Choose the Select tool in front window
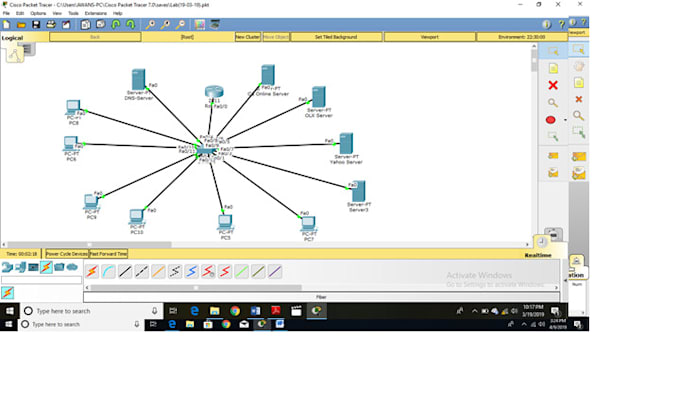 pyautogui.click(x=553, y=51)
